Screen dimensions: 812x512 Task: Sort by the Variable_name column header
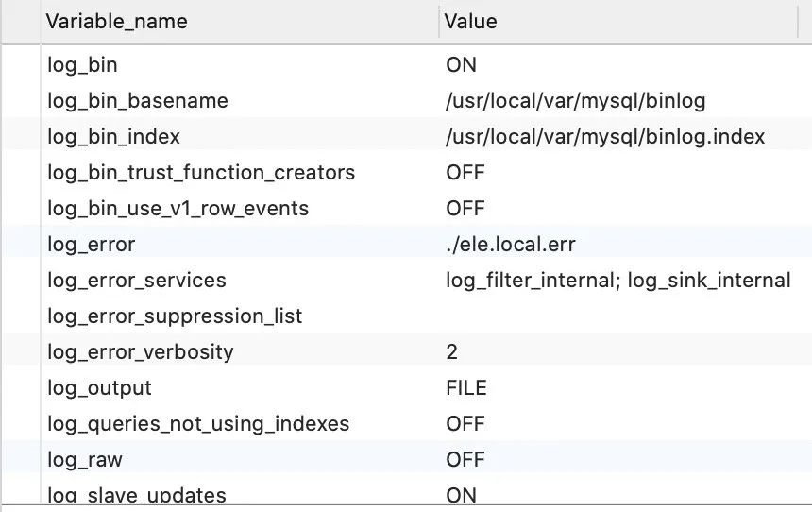(117, 21)
